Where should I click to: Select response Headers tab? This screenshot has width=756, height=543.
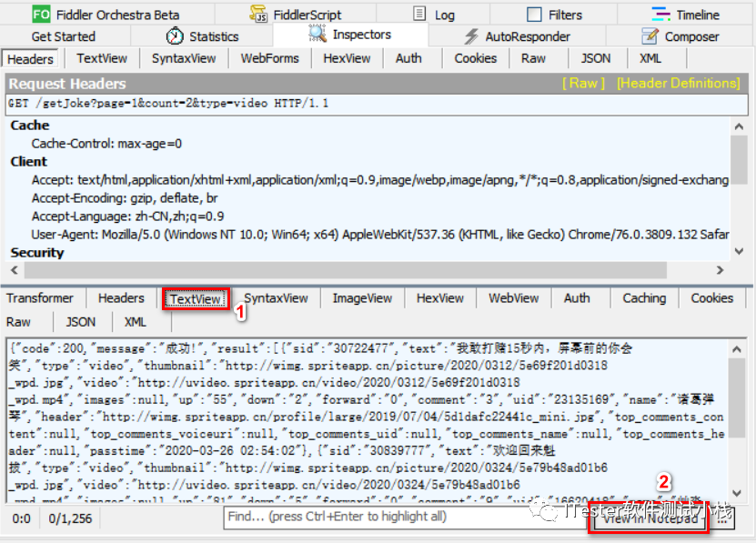[121, 298]
